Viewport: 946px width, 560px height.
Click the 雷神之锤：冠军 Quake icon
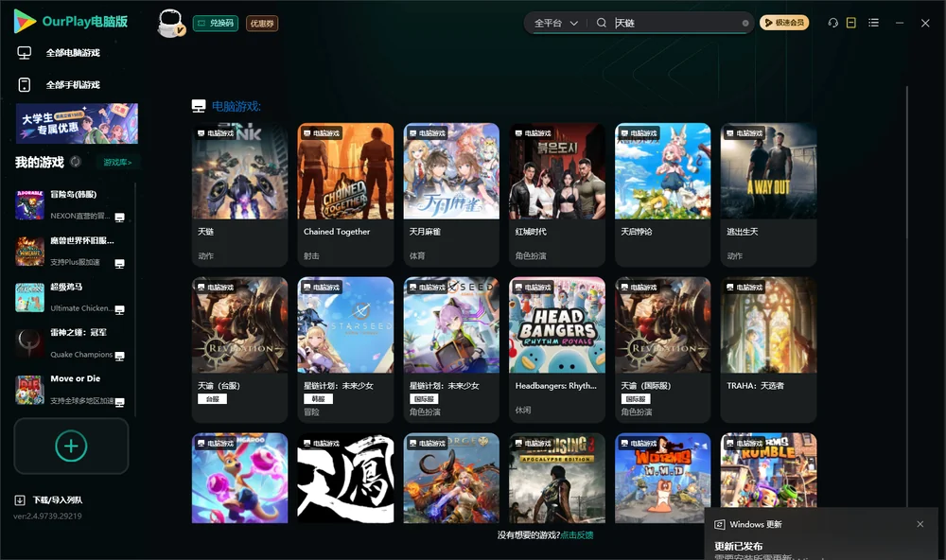pyautogui.click(x=29, y=343)
